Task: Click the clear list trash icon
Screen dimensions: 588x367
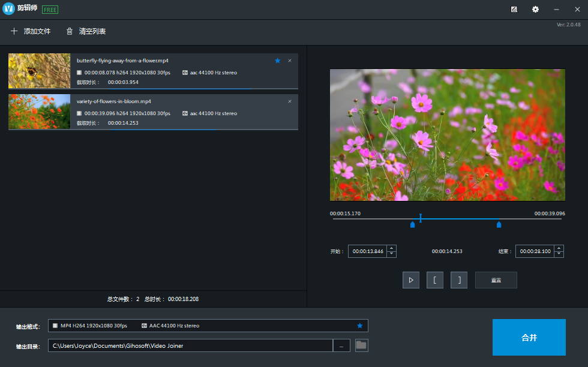Action: (x=70, y=31)
